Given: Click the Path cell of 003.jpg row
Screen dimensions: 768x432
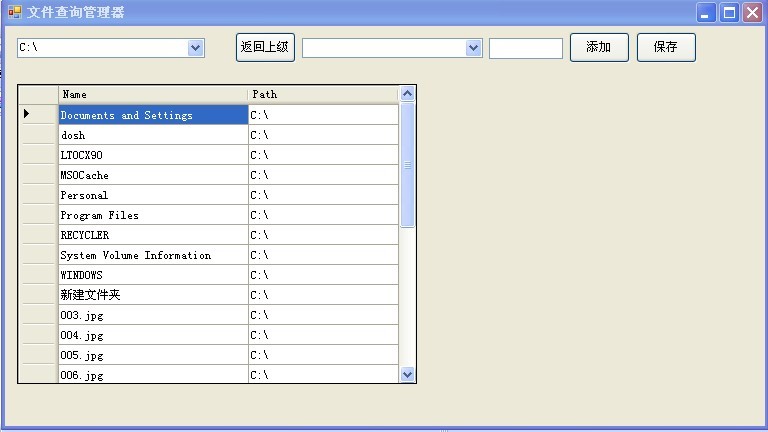Looking at the screenshot, I should pyautogui.click(x=323, y=315).
